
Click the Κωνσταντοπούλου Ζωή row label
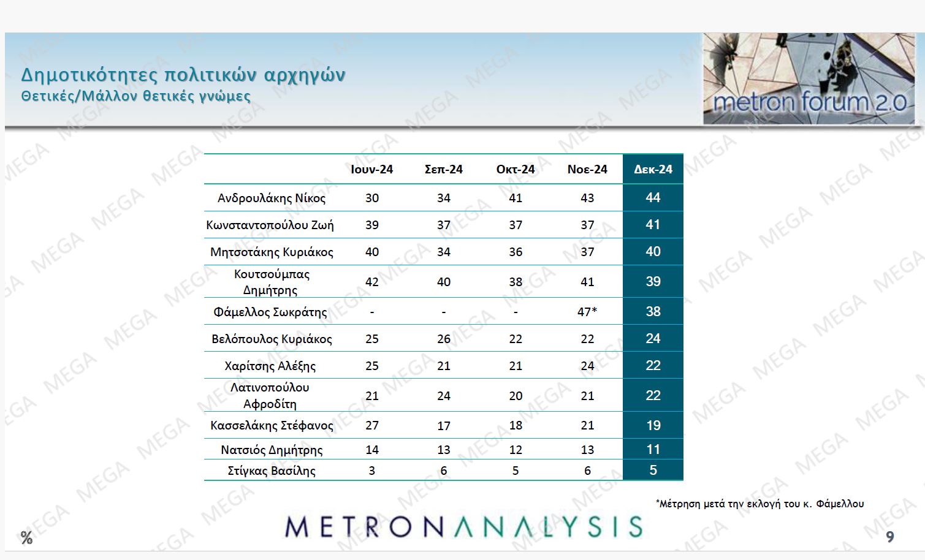click(x=270, y=225)
